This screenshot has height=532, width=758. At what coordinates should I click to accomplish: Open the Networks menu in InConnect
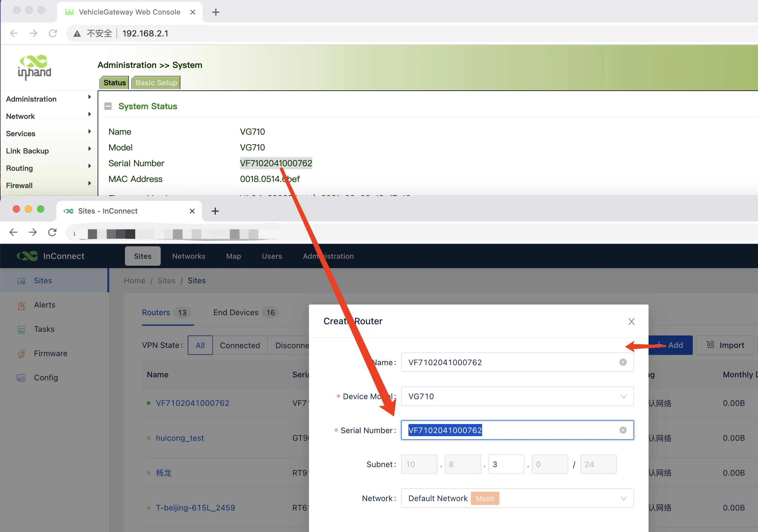189,256
